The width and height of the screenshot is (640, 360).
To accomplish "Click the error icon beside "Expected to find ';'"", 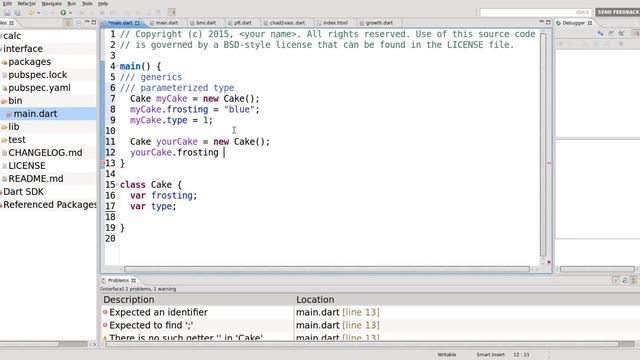I will (x=105, y=325).
